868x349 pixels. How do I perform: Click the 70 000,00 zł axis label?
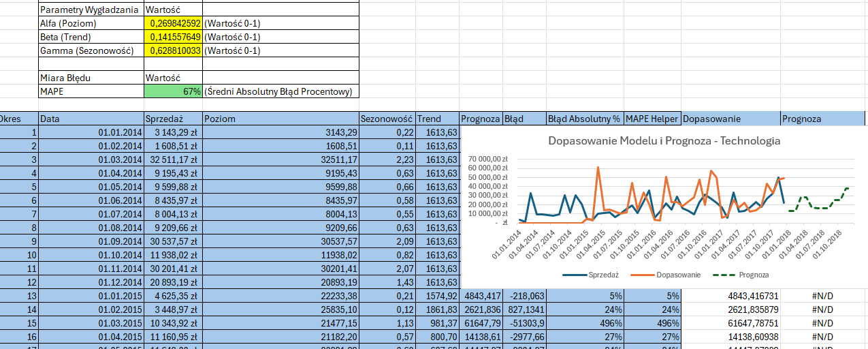tap(488, 159)
